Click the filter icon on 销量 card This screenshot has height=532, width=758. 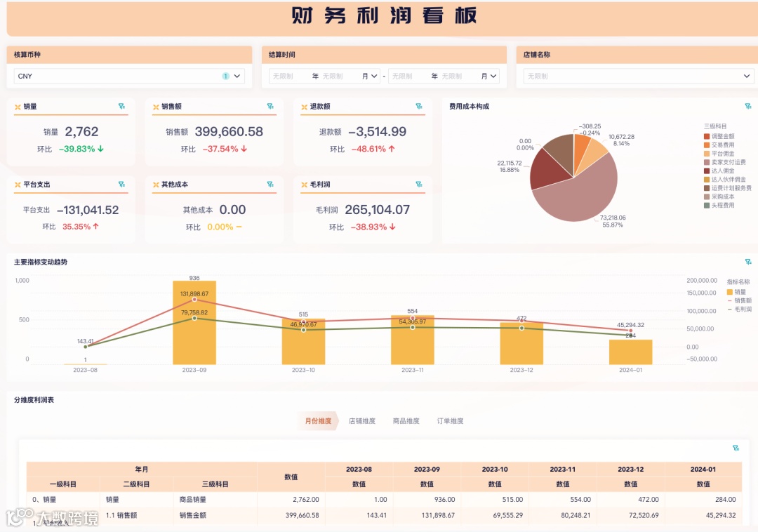pyautogui.click(x=123, y=107)
